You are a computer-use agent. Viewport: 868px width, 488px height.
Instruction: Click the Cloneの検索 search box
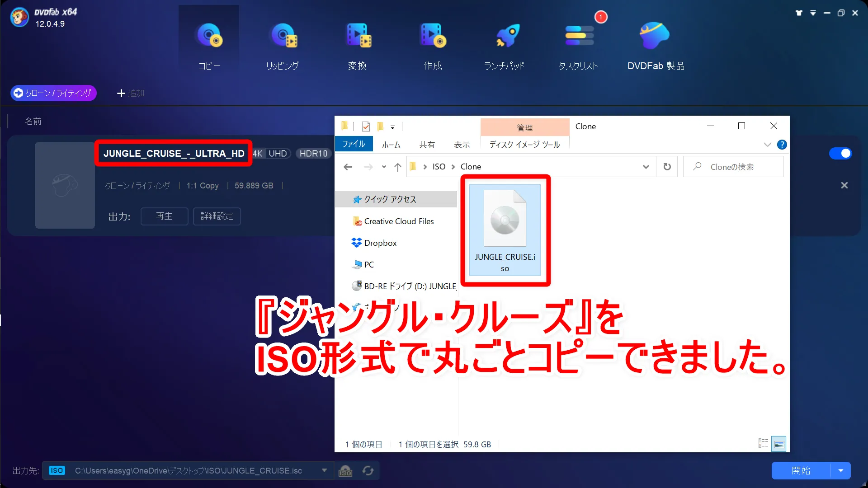pos(733,167)
